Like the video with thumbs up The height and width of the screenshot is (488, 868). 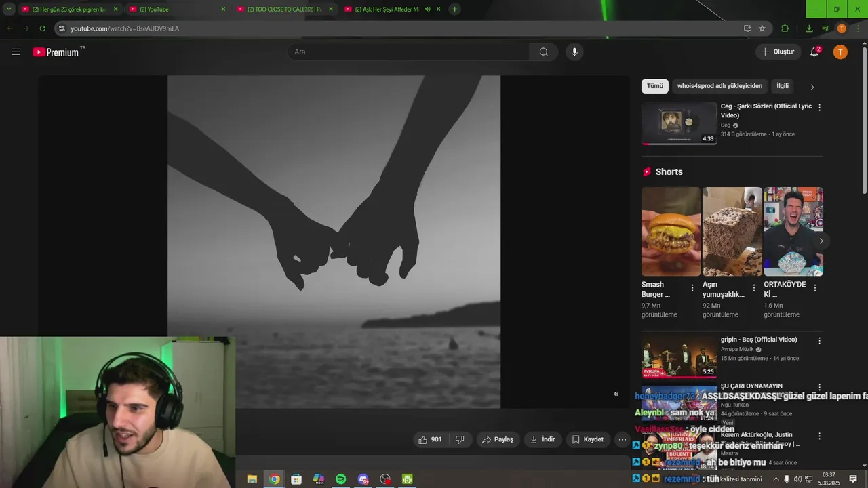pos(430,439)
